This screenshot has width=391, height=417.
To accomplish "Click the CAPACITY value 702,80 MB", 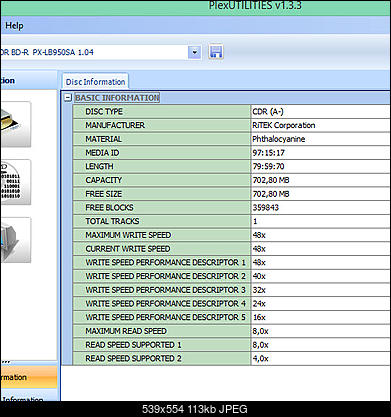I will pos(271,180).
